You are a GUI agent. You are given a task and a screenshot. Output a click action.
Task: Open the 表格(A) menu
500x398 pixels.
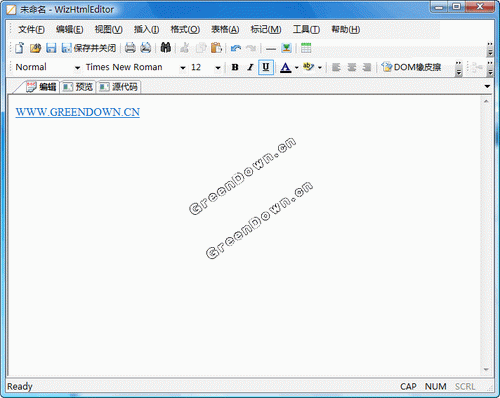(x=225, y=30)
